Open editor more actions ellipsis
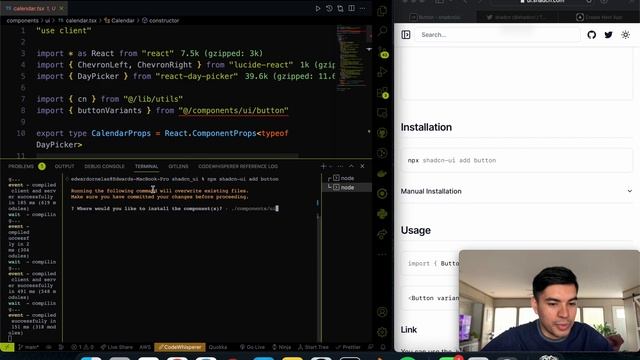This screenshot has height=360, width=640. [x=362, y=8]
